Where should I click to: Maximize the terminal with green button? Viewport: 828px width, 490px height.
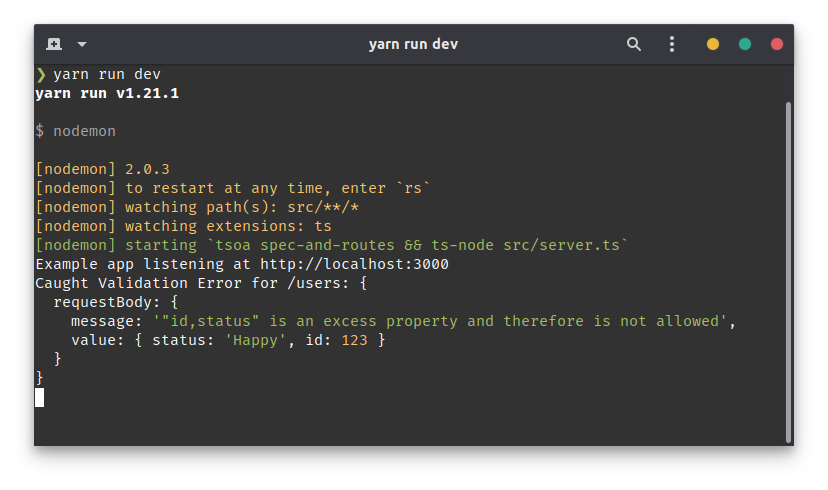[745, 44]
